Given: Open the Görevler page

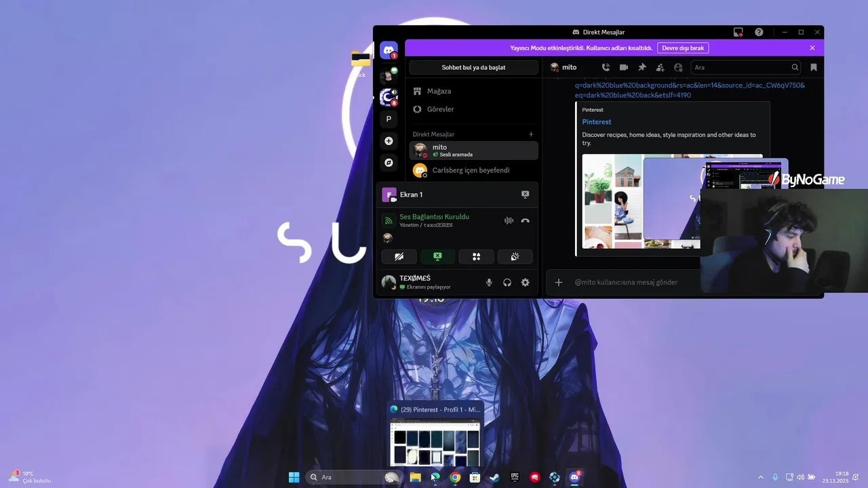Looking at the screenshot, I should tap(473, 109).
